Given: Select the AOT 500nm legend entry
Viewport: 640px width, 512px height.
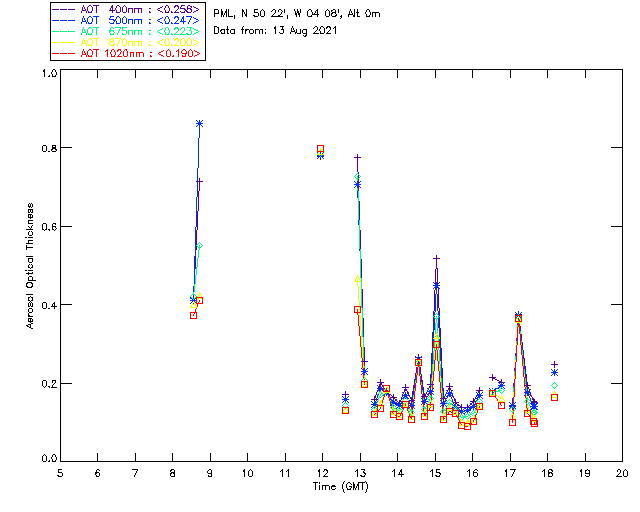Looking at the screenshot, I should pyautogui.click(x=126, y=20).
